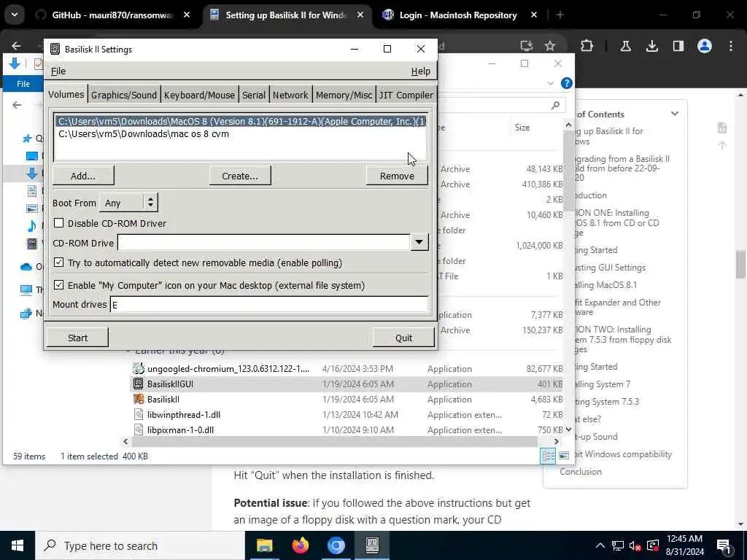747x560 pixels.
Task: Open Chrome's extensions puzzle icon
Action: (587, 46)
